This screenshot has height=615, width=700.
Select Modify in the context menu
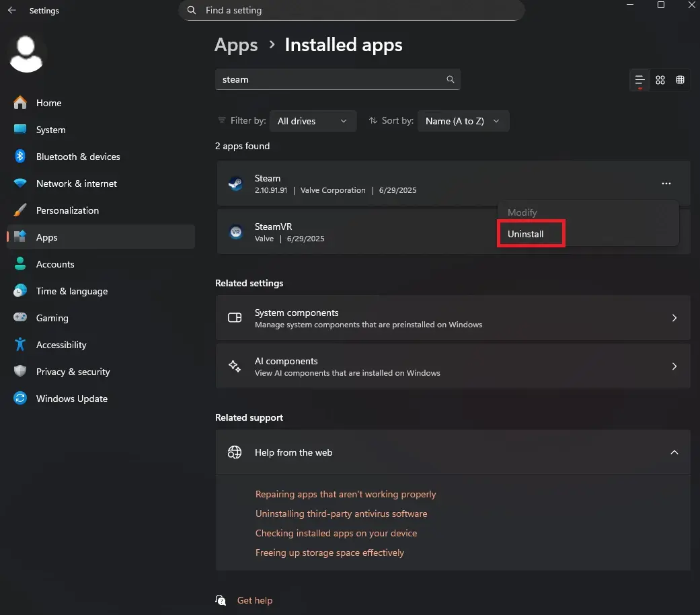[x=522, y=212]
